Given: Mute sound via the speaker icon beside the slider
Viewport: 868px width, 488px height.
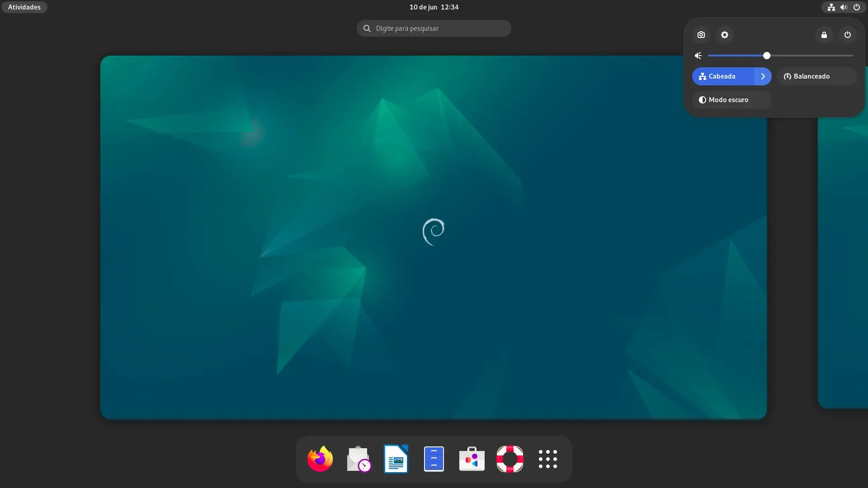Looking at the screenshot, I should 698,56.
